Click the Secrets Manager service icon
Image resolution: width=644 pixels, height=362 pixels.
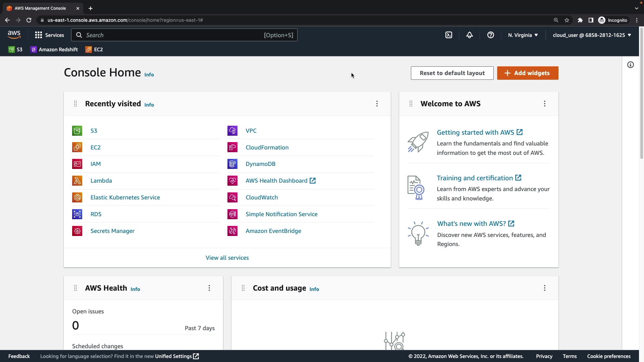(77, 231)
